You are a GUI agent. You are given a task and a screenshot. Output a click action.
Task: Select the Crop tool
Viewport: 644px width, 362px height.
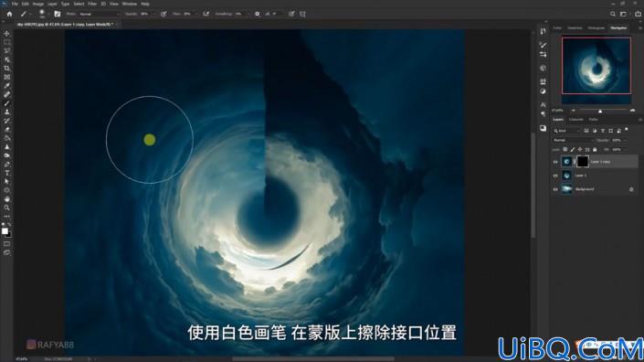7,69
